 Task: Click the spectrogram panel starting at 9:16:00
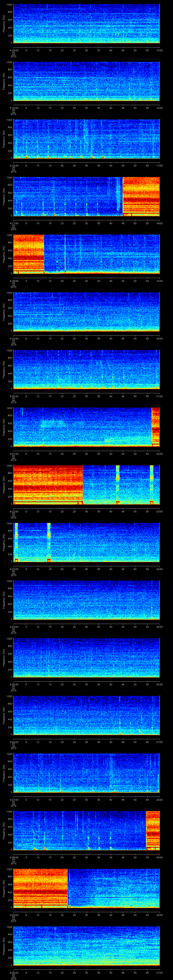[x=87, y=139]
